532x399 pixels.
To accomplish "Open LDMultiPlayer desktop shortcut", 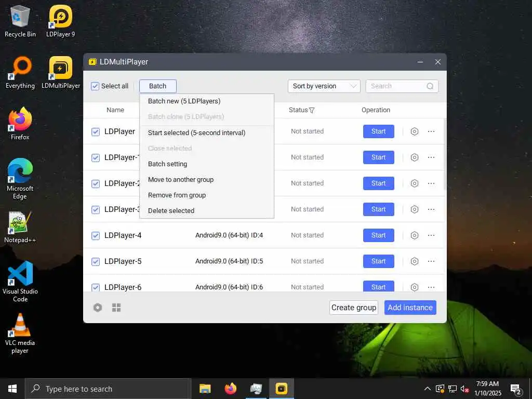I will pos(60,73).
